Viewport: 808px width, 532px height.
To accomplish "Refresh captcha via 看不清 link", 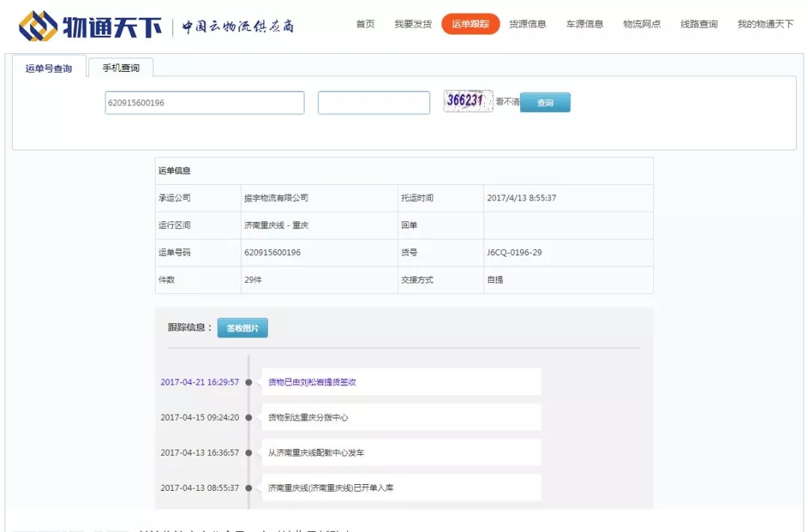I will click(x=506, y=102).
